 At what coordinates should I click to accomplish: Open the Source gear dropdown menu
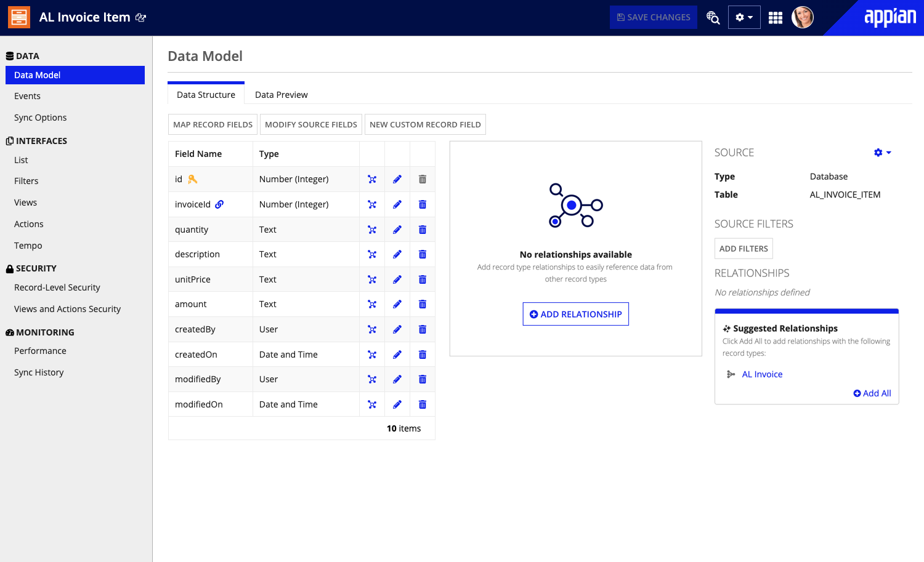[x=882, y=153]
